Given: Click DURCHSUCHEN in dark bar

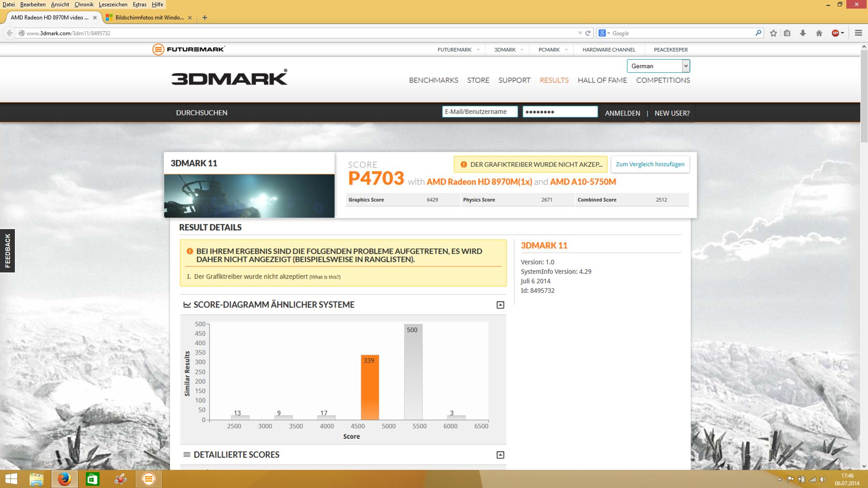Looking at the screenshot, I should [202, 113].
